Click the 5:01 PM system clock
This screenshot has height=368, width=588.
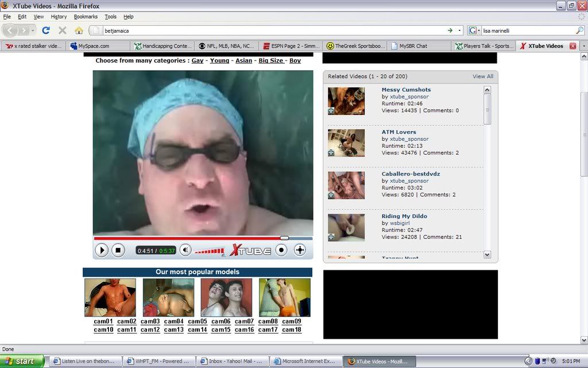[x=571, y=361]
